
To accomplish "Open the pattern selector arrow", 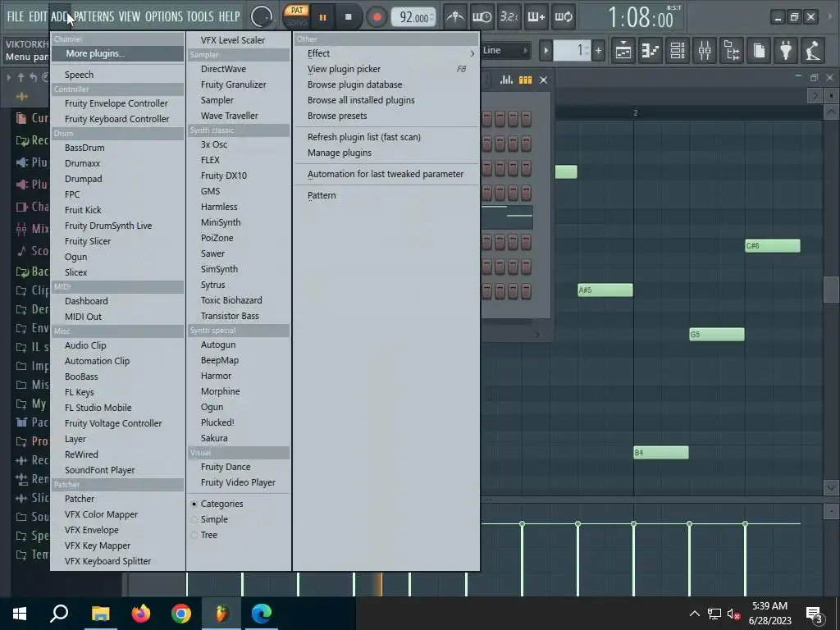I will coord(546,51).
